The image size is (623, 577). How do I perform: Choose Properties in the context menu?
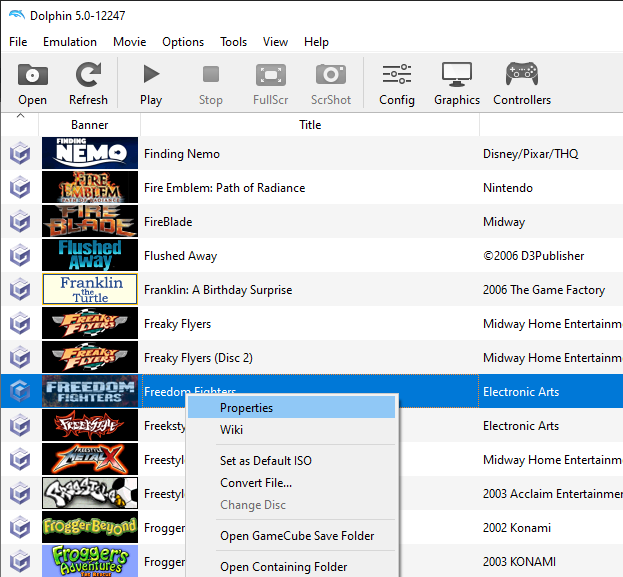coord(291,408)
